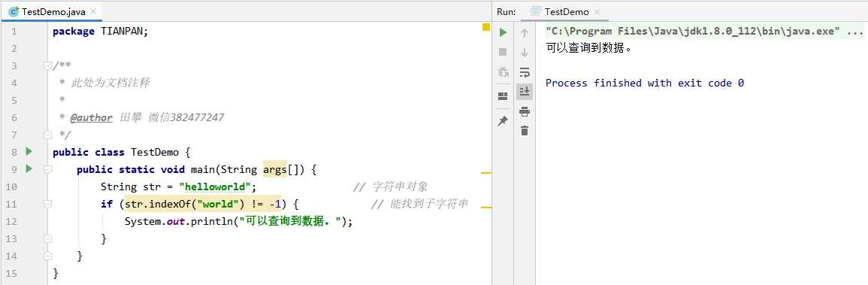Screen dimensions: 868x285
Task: Click '微信382477247' text in author comment
Action: (186, 117)
